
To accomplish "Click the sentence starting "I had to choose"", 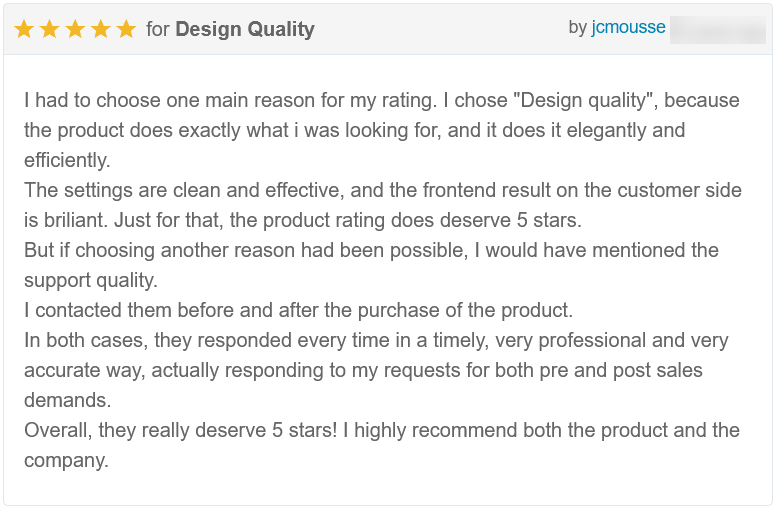I will click(x=231, y=101).
